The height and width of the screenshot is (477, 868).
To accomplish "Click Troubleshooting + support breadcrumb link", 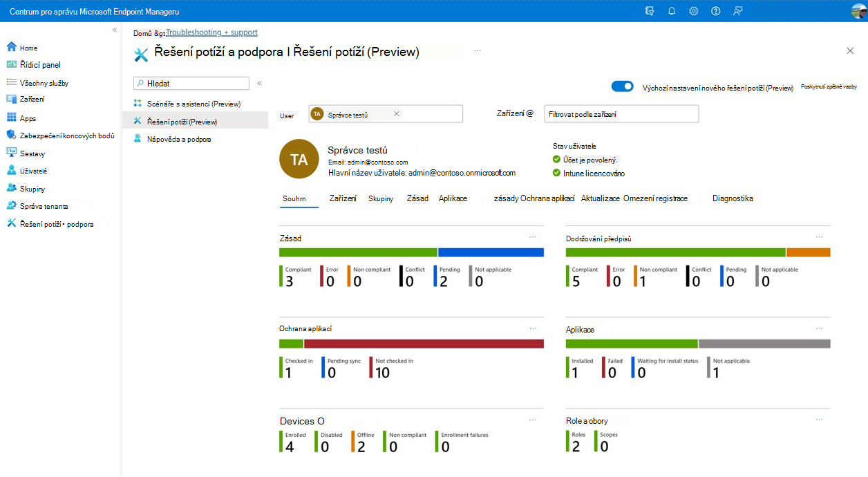I will point(212,32).
